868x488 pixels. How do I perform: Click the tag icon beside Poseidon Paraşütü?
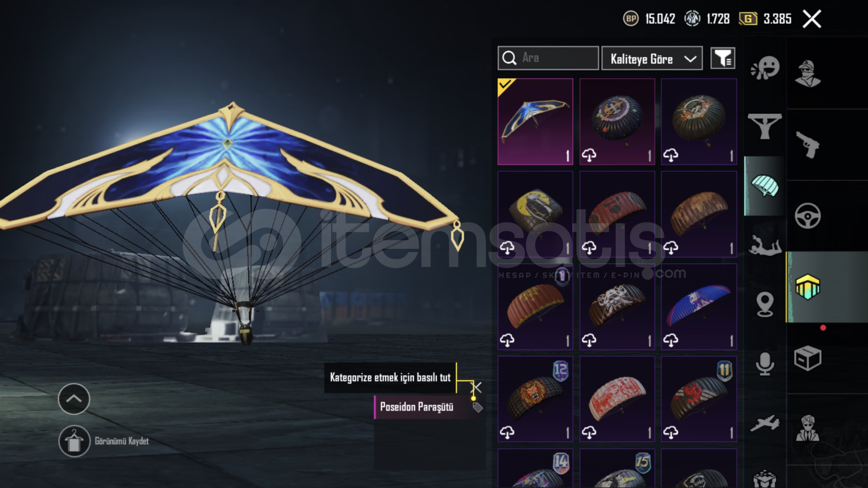[477, 407]
